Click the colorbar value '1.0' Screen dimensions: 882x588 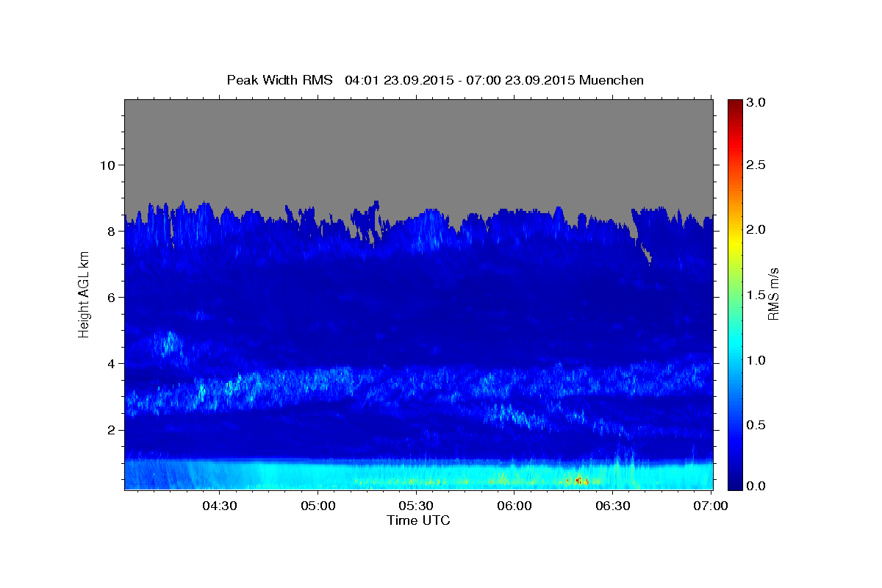tap(756, 360)
